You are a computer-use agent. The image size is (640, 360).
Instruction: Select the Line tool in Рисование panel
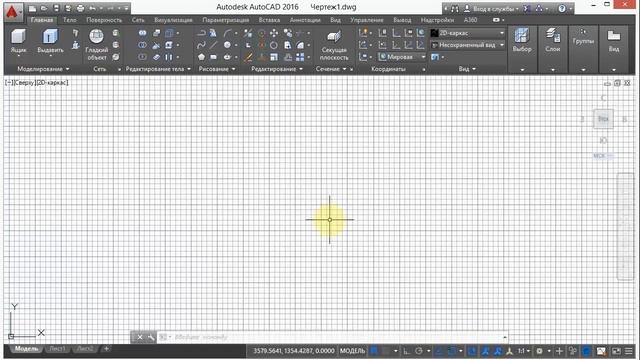pos(213,45)
